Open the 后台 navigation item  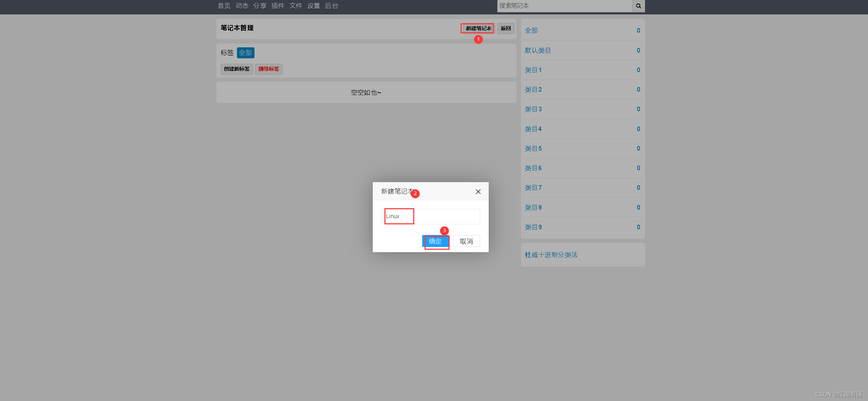pyautogui.click(x=331, y=6)
